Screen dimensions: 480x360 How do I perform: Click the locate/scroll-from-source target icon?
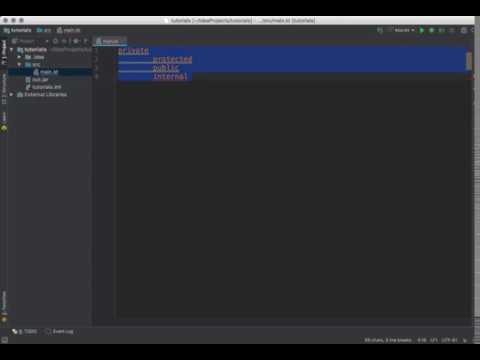point(56,41)
